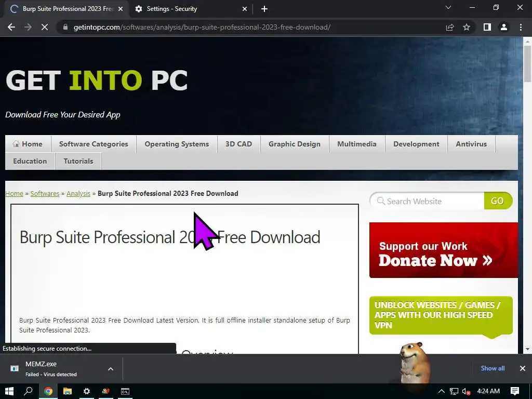
Task: Open Chrome three-dot menu
Action: click(x=521, y=27)
